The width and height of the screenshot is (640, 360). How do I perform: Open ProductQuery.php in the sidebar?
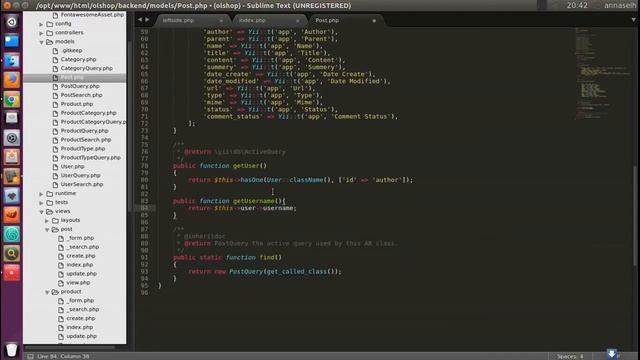click(84, 131)
